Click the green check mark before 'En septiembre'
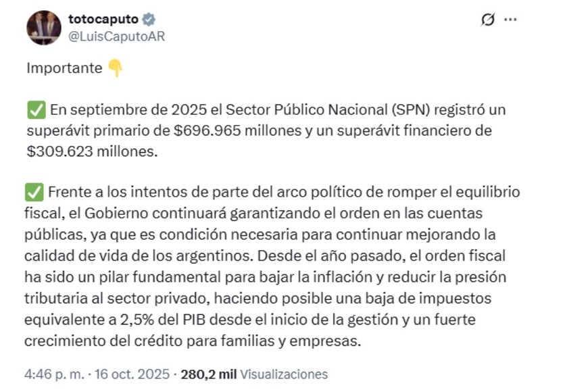Image resolution: width=588 pixels, height=392 pixels. click(x=34, y=109)
